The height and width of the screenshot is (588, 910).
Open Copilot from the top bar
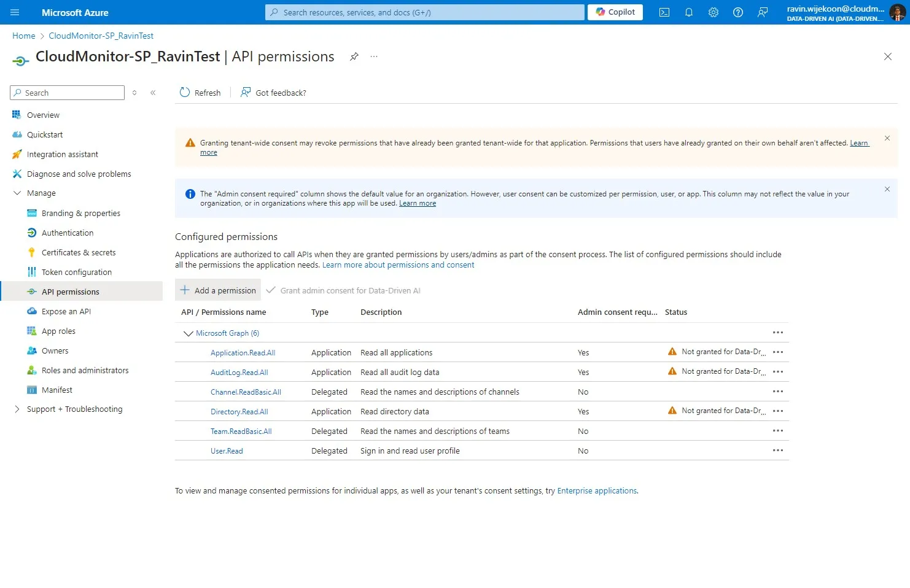[x=615, y=12]
